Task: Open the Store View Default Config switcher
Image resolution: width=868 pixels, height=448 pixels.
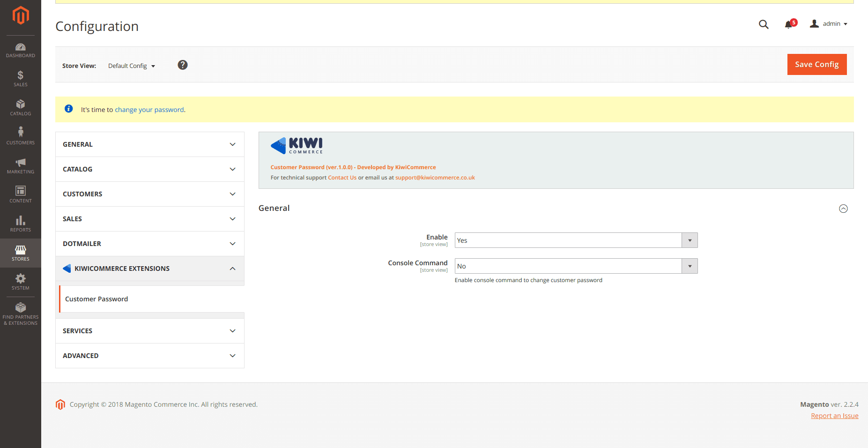Action: (x=132, y=66)
